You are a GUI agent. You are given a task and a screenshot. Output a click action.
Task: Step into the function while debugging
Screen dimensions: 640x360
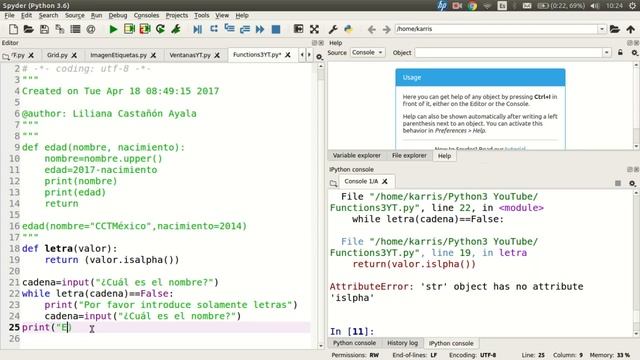pos(229,29)
